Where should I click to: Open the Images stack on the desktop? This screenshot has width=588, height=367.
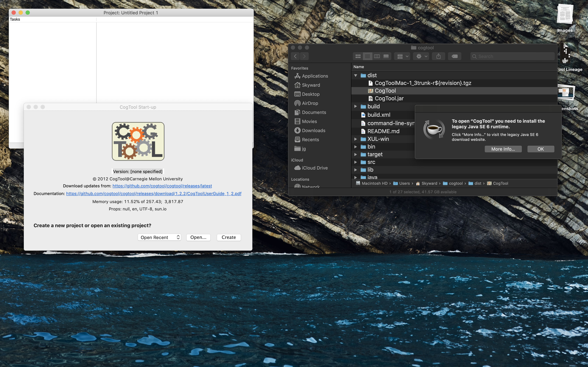[565, 15]
